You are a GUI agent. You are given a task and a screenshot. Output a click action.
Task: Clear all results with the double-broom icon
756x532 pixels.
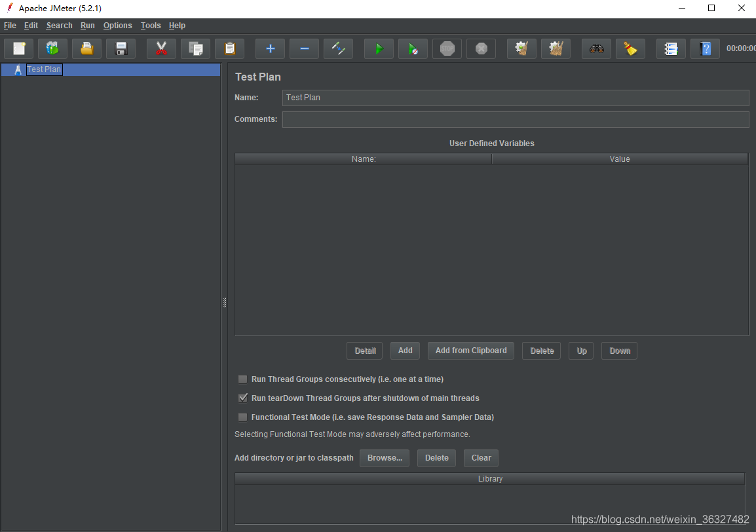pos(556,48)
